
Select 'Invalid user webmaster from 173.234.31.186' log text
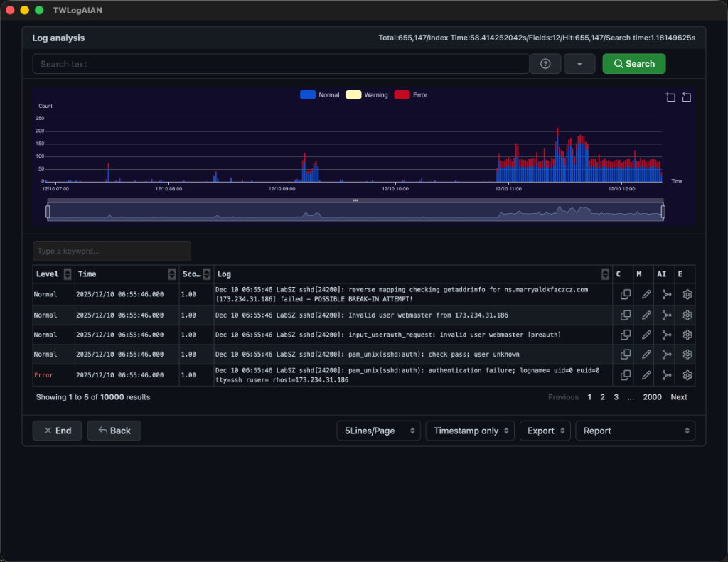pos(428,315)
